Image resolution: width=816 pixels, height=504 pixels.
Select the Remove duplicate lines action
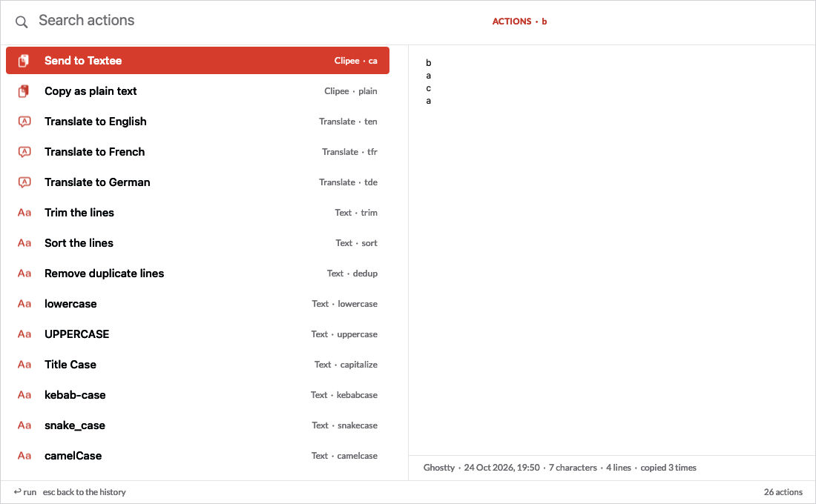(x=197, y=273)
